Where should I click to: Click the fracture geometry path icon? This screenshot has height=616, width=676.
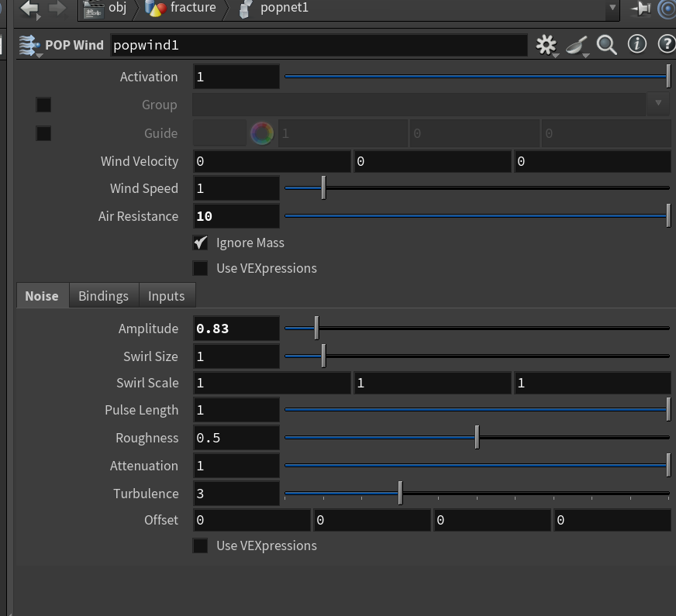[x=155, y=9]
